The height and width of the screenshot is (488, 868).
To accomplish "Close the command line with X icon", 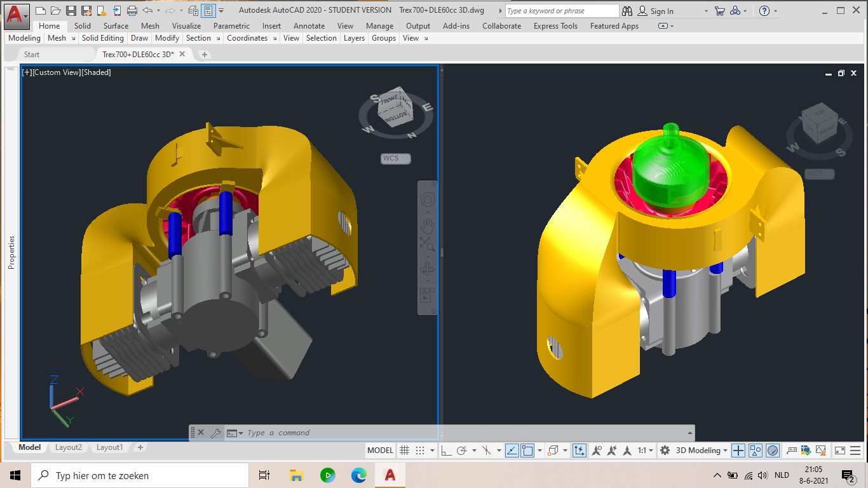I will [201, 433].
